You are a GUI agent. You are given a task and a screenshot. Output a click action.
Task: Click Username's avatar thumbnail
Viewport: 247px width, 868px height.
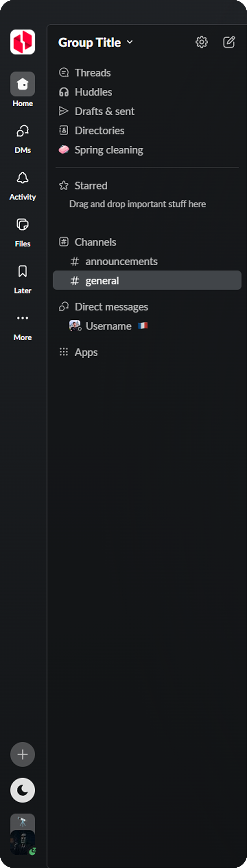coord(75,326)
